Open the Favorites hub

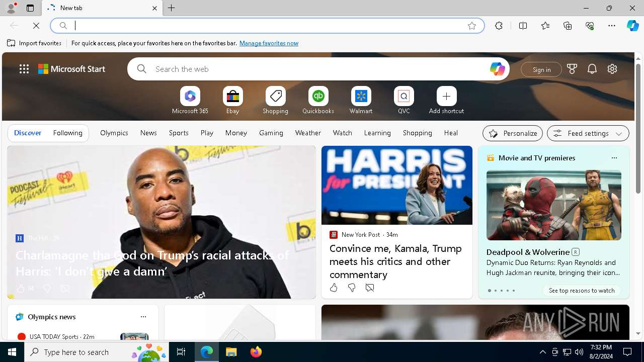tap(545, 26)
